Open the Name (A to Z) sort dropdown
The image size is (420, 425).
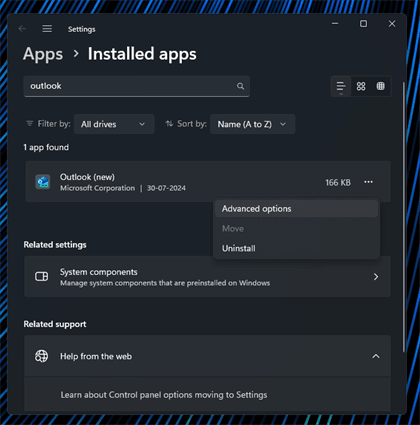(x=252, y=124)
